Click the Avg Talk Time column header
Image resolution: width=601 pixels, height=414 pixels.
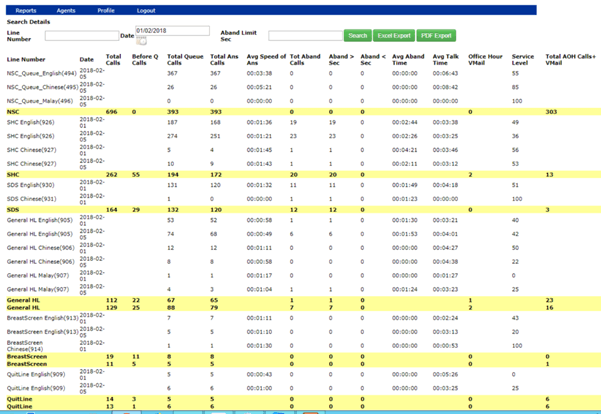(445, 59)
